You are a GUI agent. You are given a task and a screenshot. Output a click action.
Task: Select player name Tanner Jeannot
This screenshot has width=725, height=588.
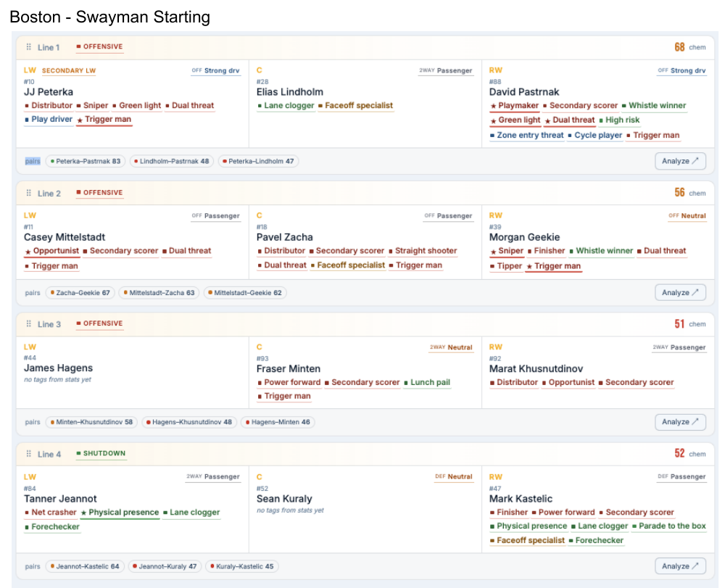(61, 499)
